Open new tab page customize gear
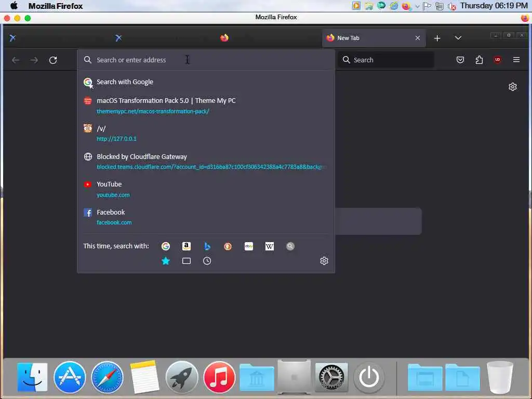 512,87
